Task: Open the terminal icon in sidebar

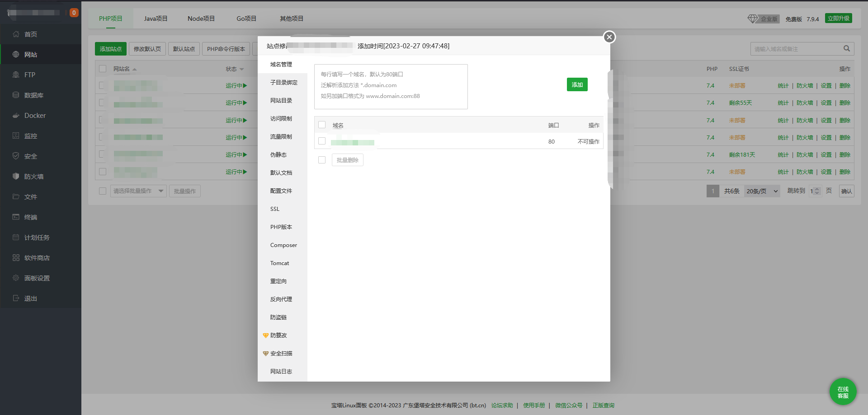Action: coord(16,217)
